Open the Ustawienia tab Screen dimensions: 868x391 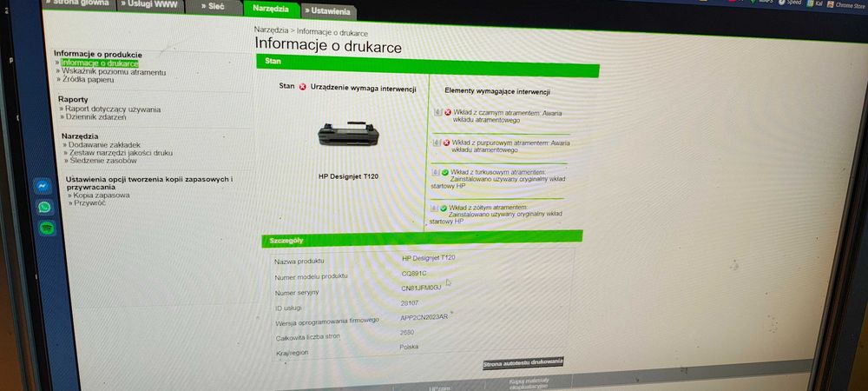pyautogui.click(x=329, y=11)
